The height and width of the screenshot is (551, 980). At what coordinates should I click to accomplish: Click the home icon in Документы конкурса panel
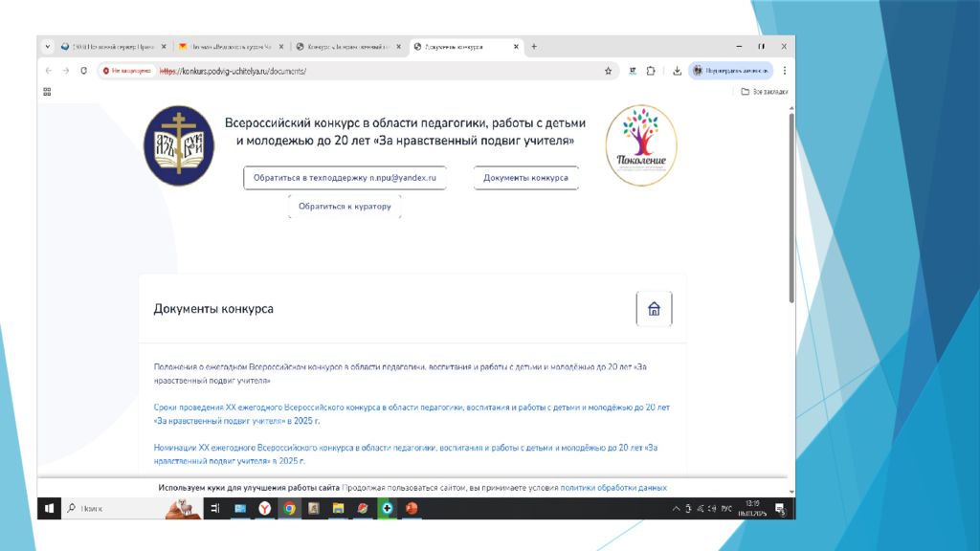coord(654,309)
